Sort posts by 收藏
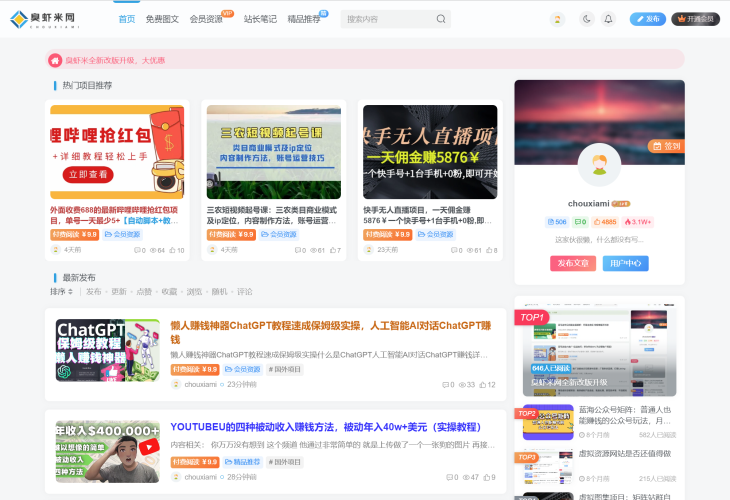 169,292
